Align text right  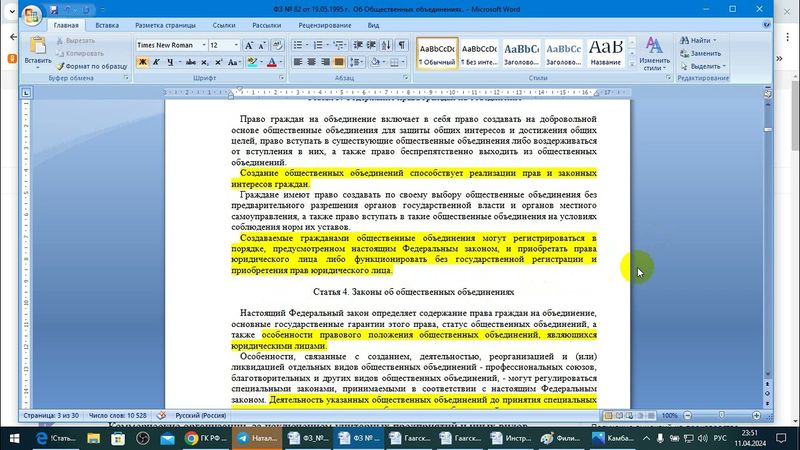(x=325, y=62)
